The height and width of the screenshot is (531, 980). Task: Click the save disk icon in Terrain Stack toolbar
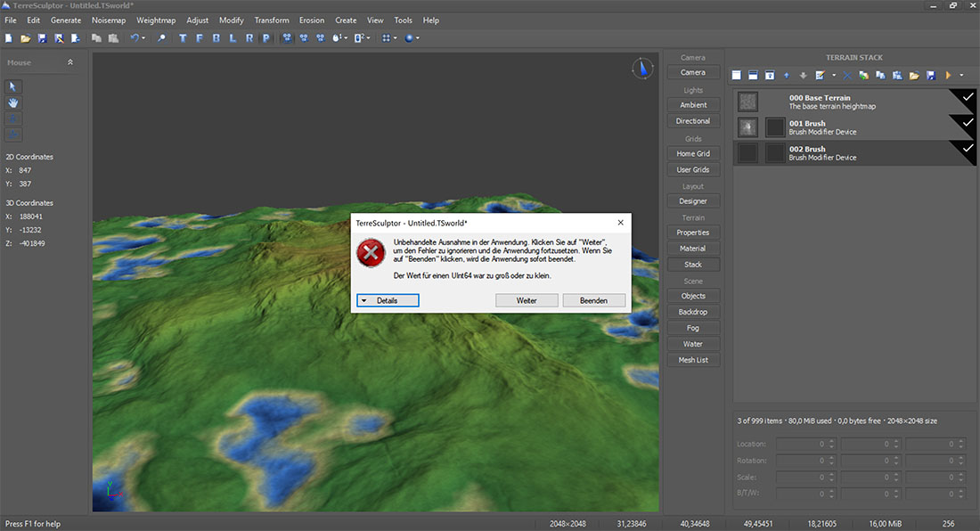(931, 75)
